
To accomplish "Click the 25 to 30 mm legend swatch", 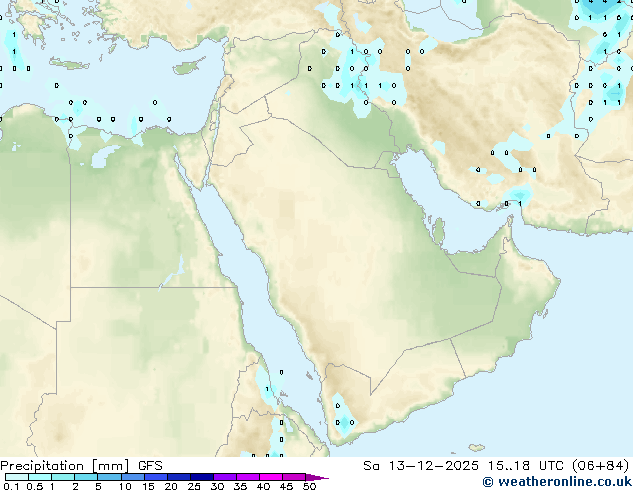I will click(x=201, y=477).
